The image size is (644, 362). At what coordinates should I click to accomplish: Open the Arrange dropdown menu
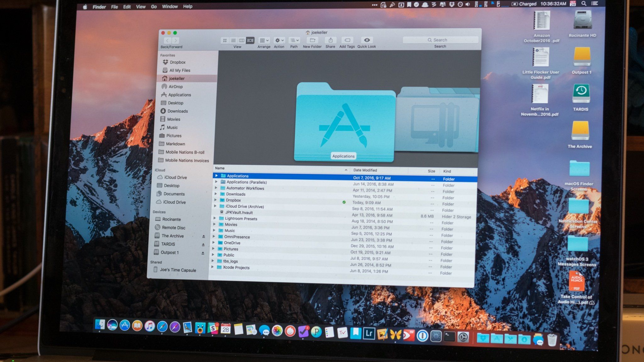tap(264, 41)
